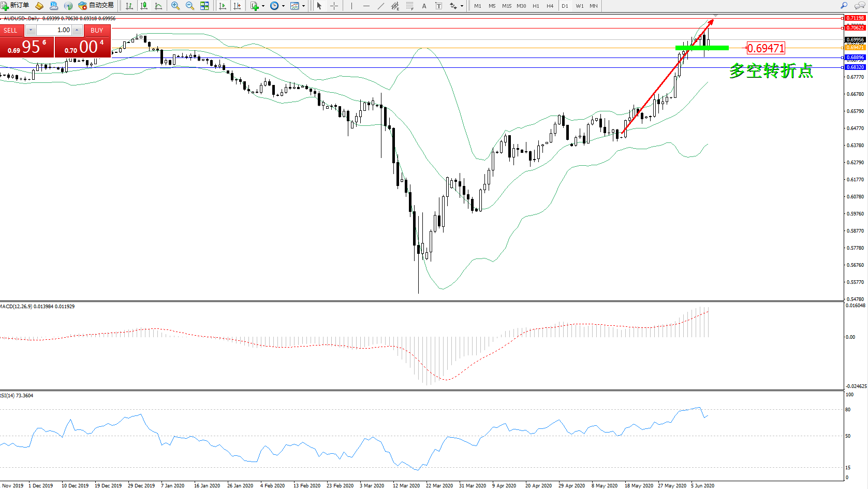This screenshot has width=868, height=489.
Task: Click the gray chart shift triangle marker
Action: click(715, 17)
